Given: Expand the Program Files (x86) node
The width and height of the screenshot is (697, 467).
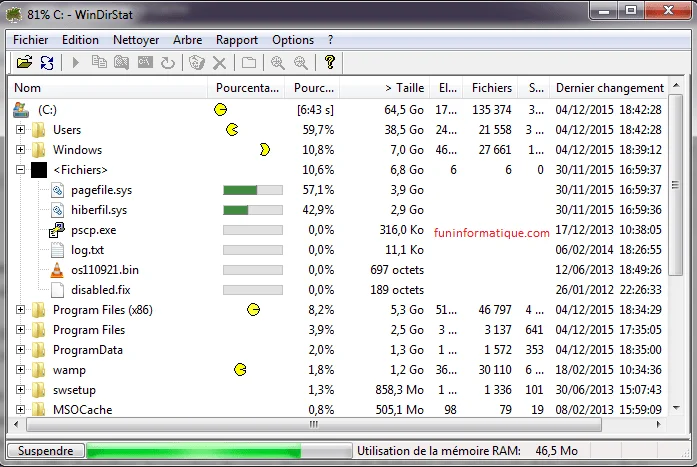Looking at the screenshot, I should (x=20, y=309).
